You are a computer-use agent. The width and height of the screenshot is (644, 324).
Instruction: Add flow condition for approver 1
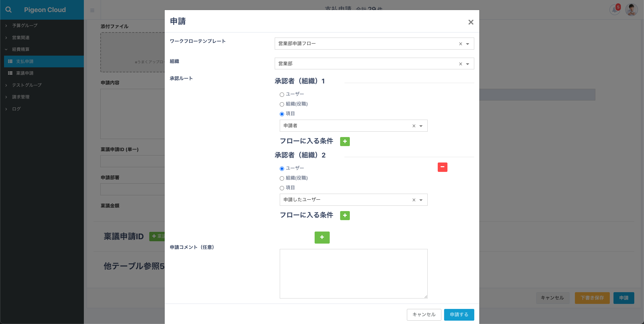[345, 141]
